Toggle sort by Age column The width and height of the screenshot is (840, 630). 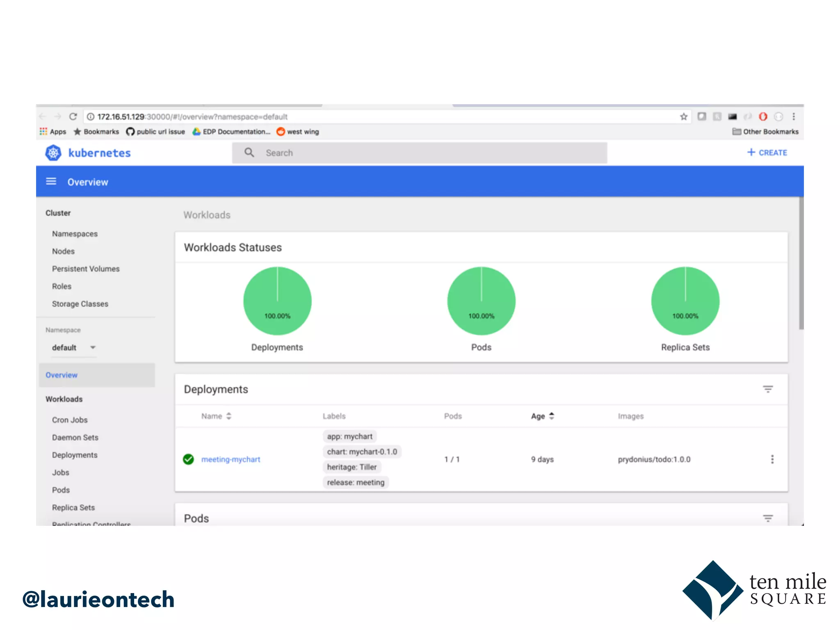pos(542,416)
